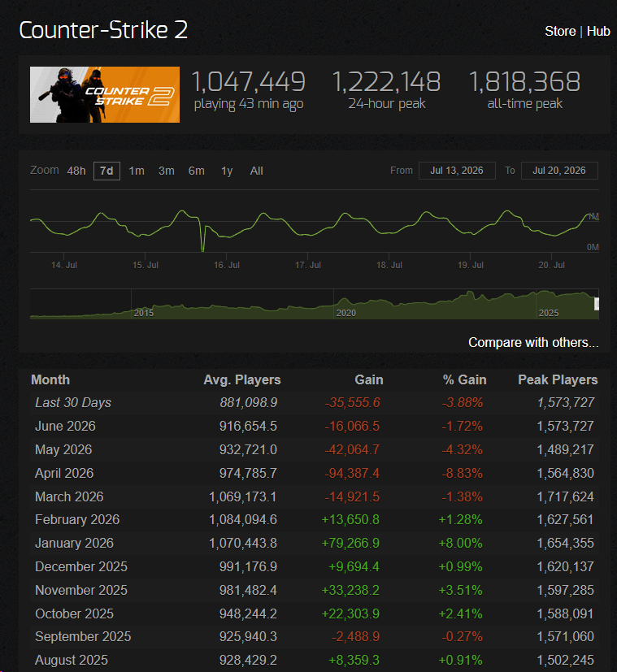Click the -3.88% gain percentage
617x672 pixels.
463,403
